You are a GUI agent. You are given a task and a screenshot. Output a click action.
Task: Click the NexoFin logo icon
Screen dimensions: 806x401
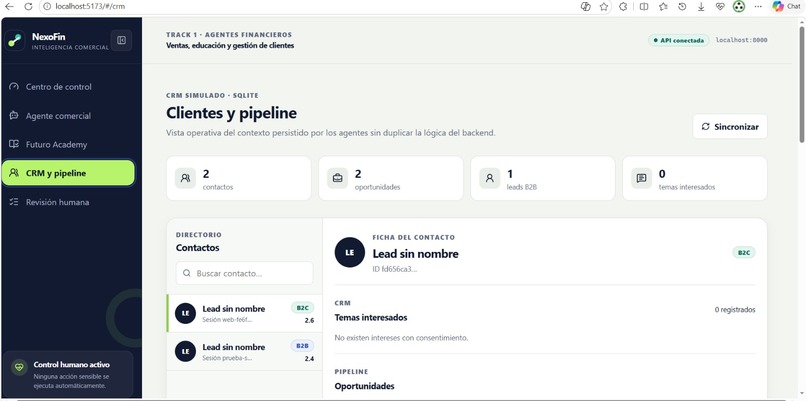(15, 41)
